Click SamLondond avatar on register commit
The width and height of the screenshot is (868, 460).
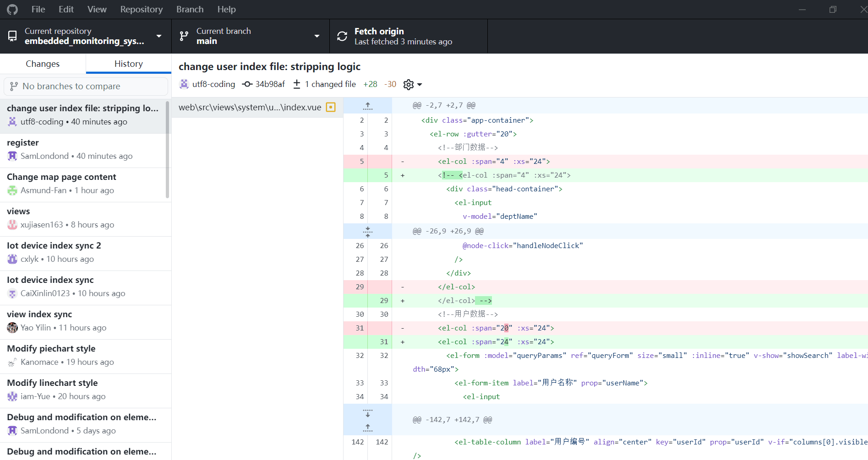tap(12, 156)
